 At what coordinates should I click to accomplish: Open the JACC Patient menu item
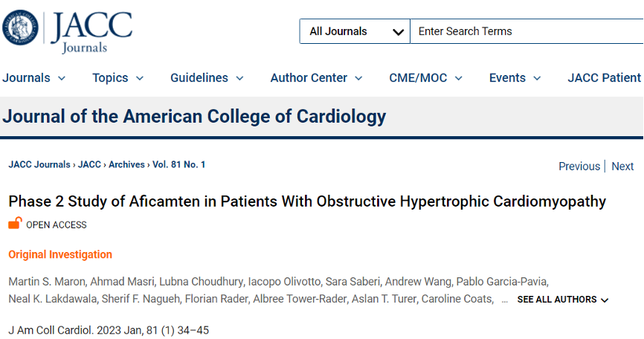pyautogui.click(x=604, y=77)
